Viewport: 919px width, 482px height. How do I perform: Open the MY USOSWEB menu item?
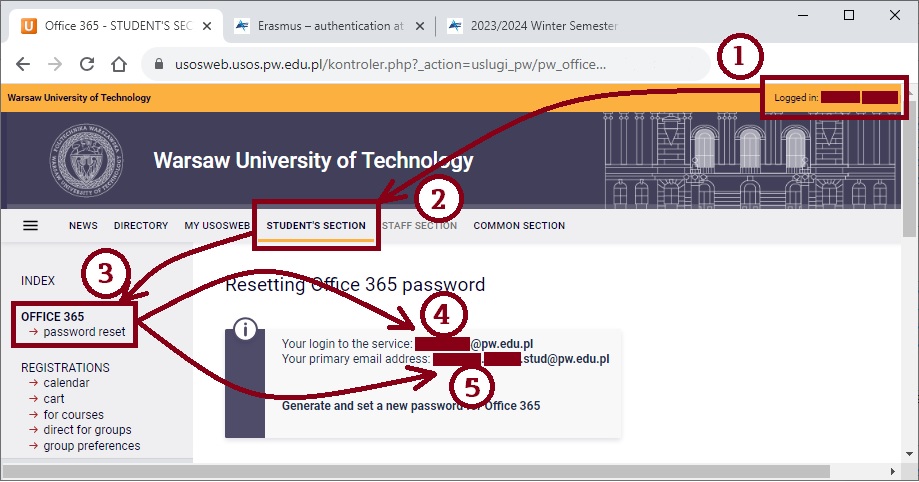coord(217,226)
